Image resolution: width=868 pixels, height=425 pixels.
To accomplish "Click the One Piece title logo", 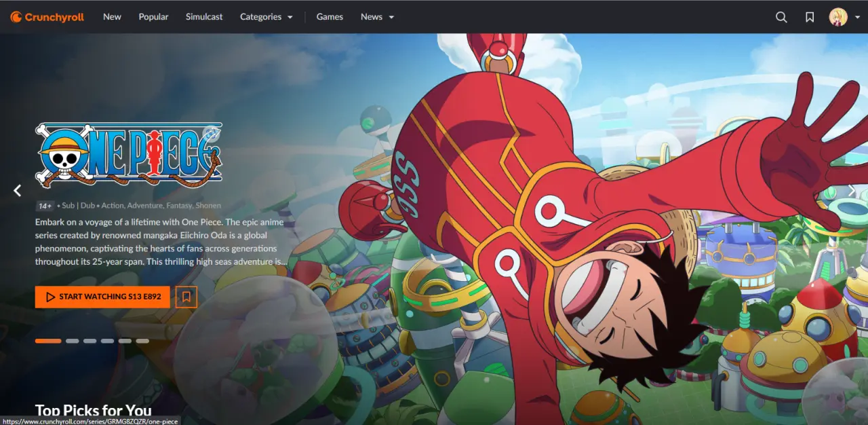I will (x=129, y=155).
